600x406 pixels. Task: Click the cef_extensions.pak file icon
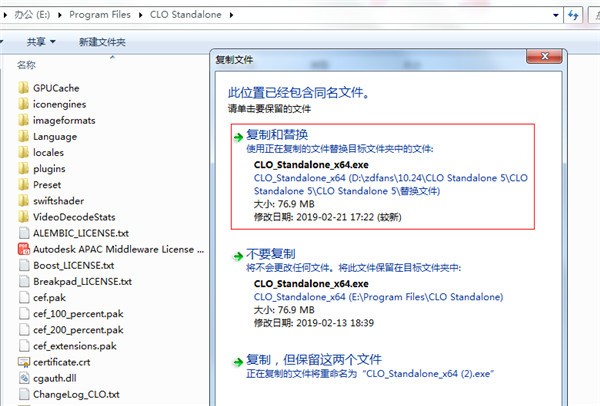pyautogui.click(x=24, y=346)
